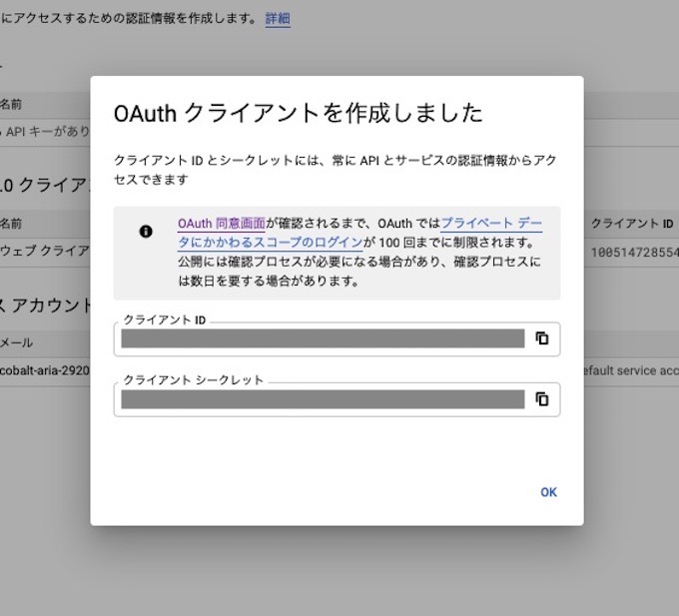Open the プライベート データにかかわるスコープのログイン link

coord(359,233)
